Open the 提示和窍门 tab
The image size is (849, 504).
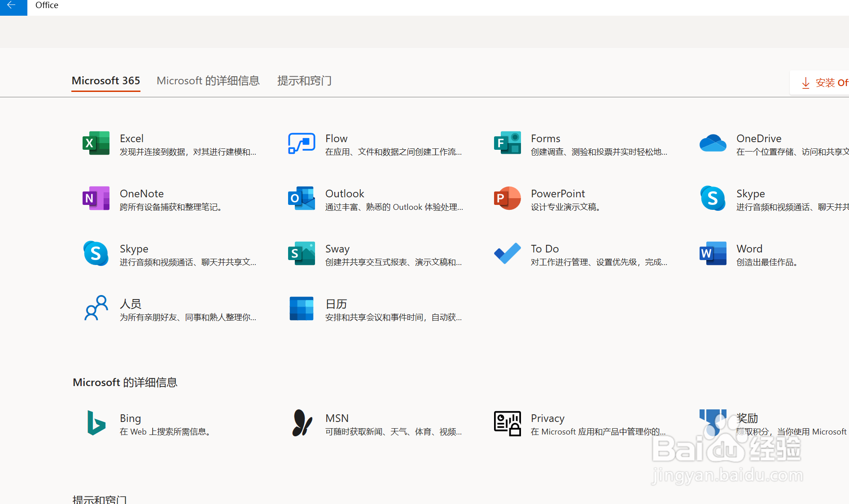pos(304,81)
